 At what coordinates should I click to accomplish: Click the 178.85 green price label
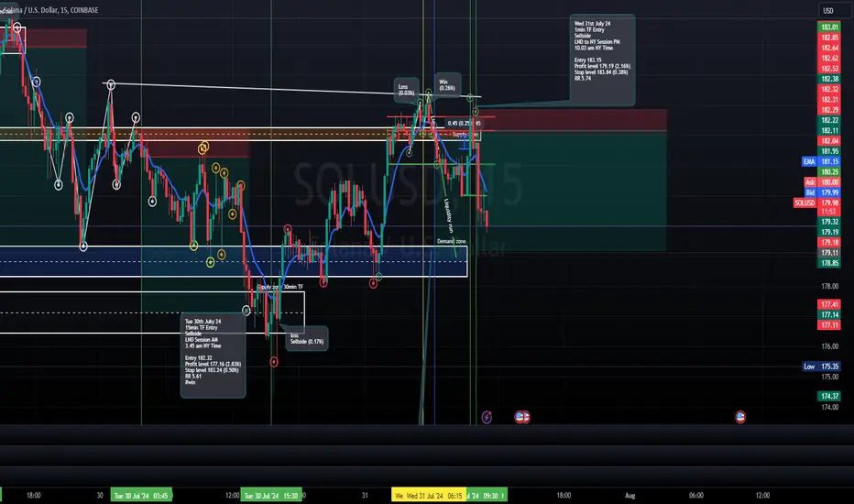[x=829, y=263]
